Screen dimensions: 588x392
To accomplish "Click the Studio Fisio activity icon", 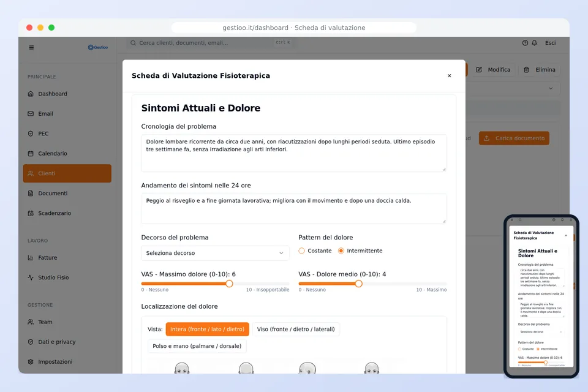I will pos(31,277).
